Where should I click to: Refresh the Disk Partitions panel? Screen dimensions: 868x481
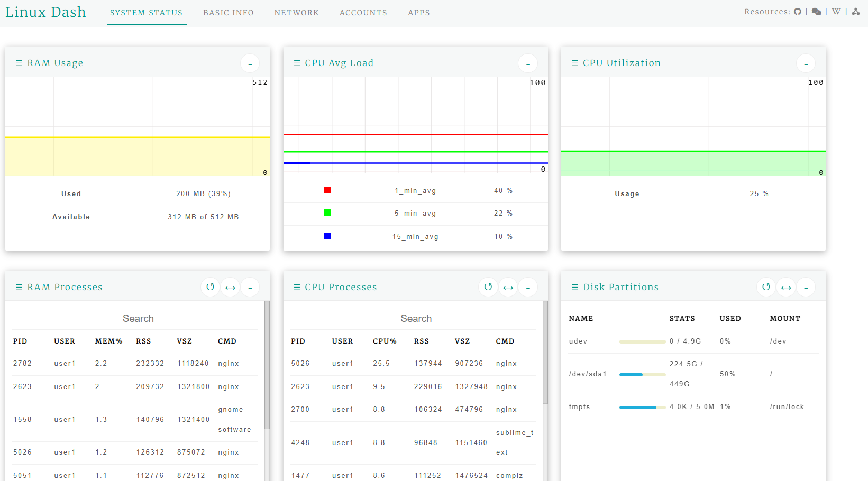[766, 287]
